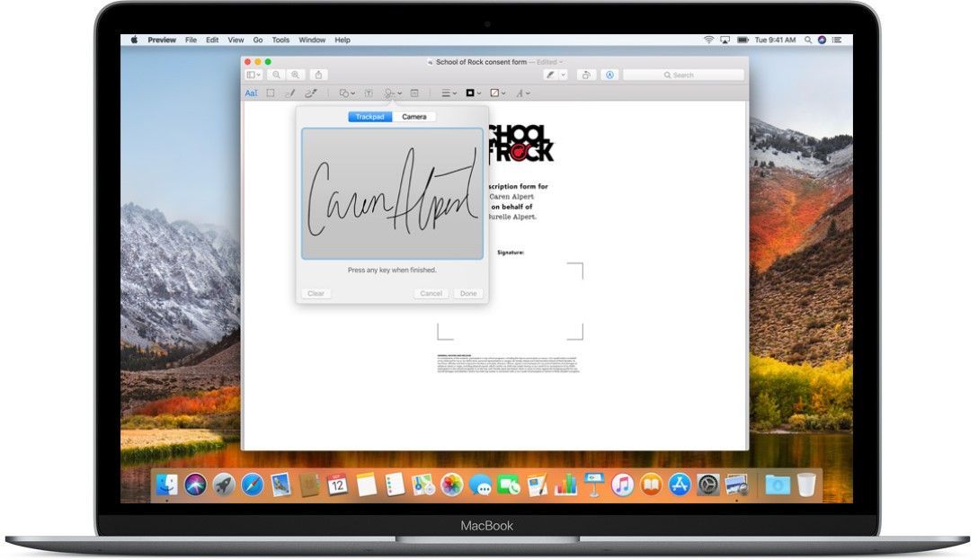Switch to the Camera signature tab

(414, 117)
